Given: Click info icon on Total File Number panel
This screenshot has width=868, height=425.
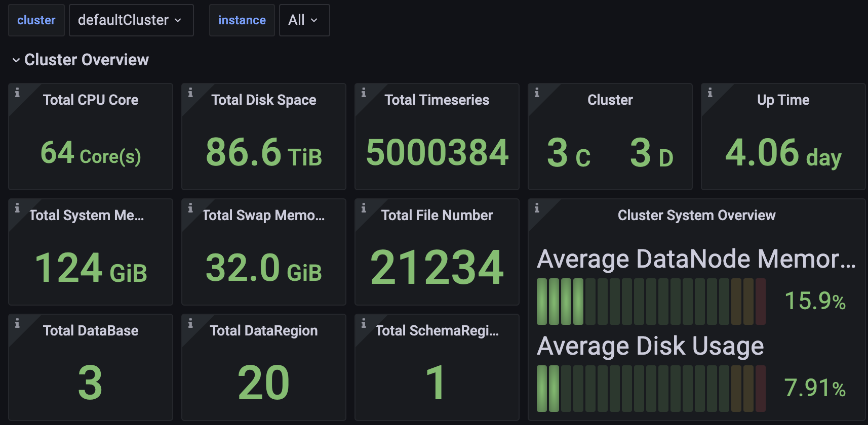Looking at the screenshot, I should (364, 208).
